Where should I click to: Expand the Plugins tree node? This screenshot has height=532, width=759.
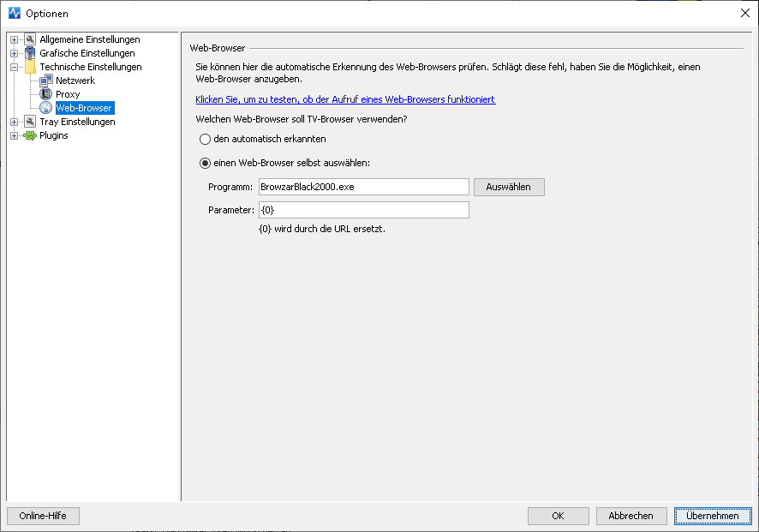14,136
